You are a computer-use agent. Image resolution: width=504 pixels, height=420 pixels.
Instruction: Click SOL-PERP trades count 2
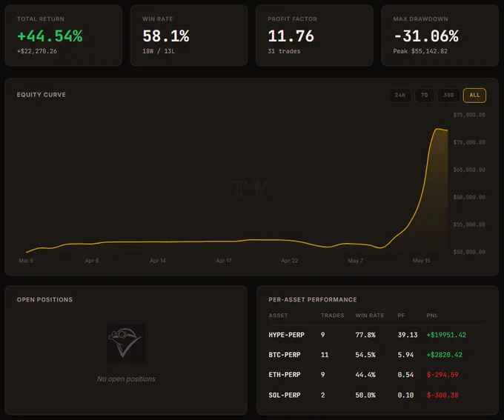point(322,395)
